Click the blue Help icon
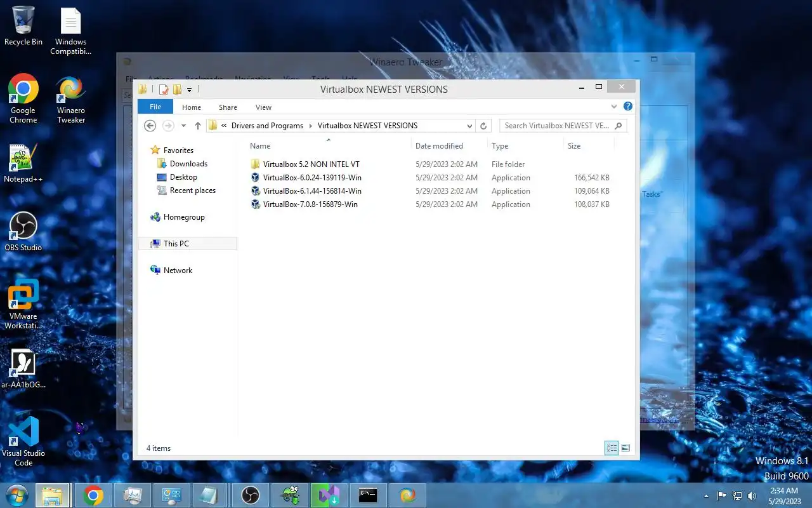This screenshot has height=508, width=812. pyautogui.click(x=628, y=107)
